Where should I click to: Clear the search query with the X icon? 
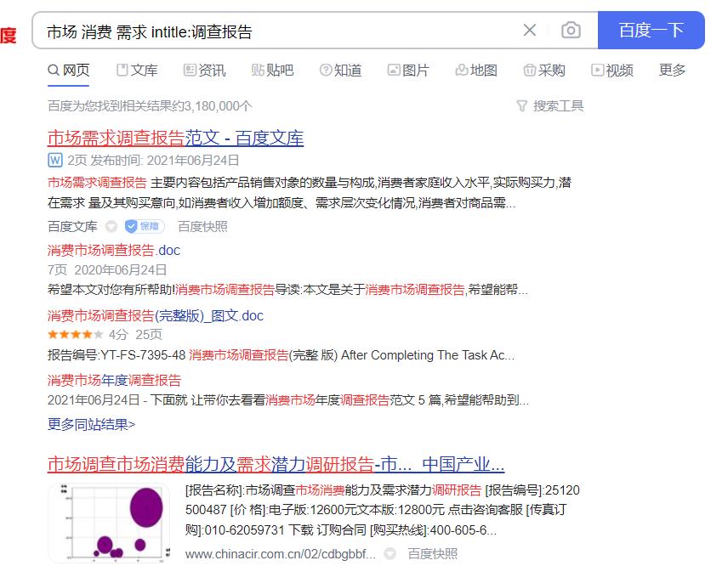(x=529, y=29)
